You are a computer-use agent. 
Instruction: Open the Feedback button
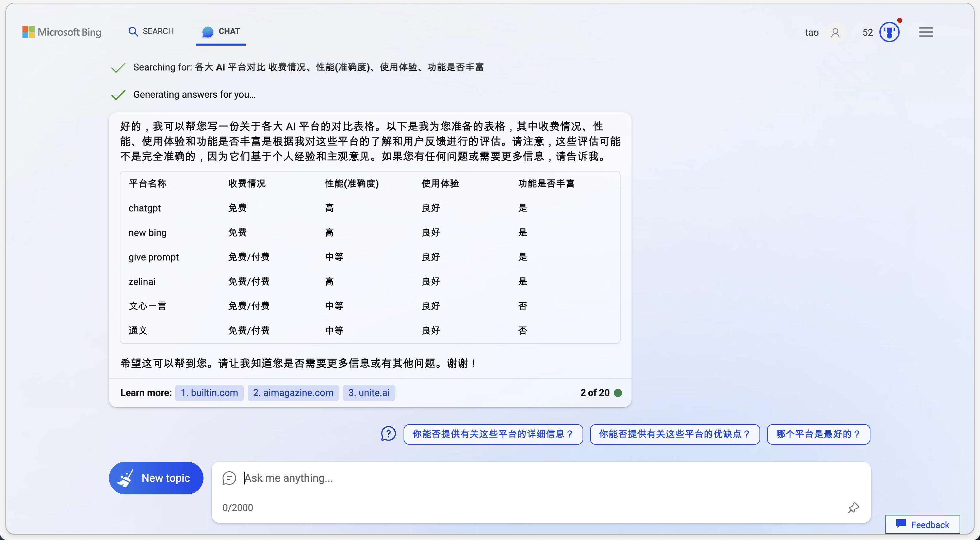pyautogui.click(x=922, y=525)
